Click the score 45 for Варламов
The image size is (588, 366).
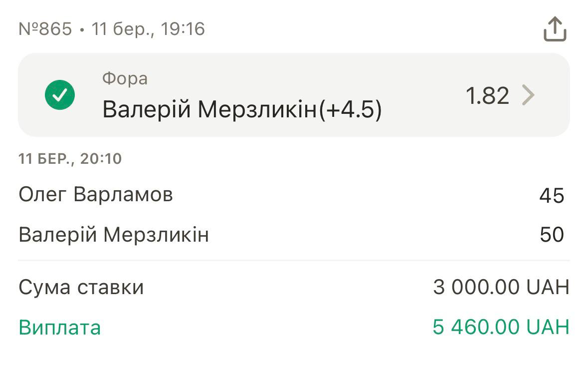(552, 195)
